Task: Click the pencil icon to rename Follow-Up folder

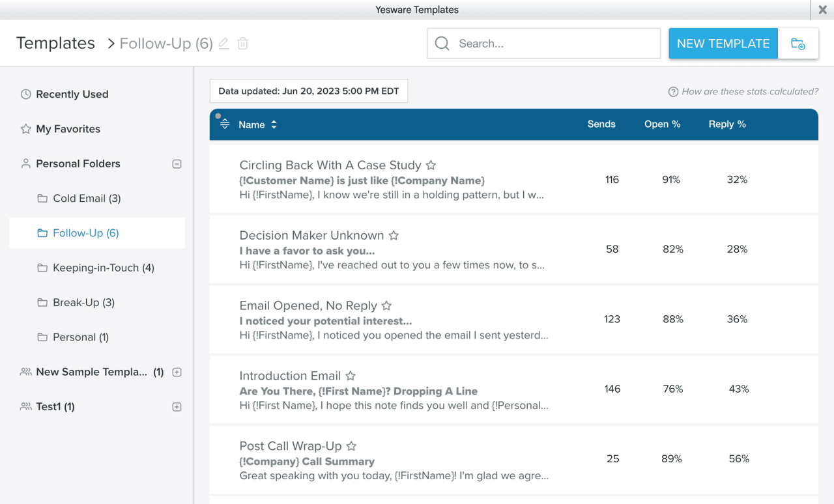Action: [223, 43]
